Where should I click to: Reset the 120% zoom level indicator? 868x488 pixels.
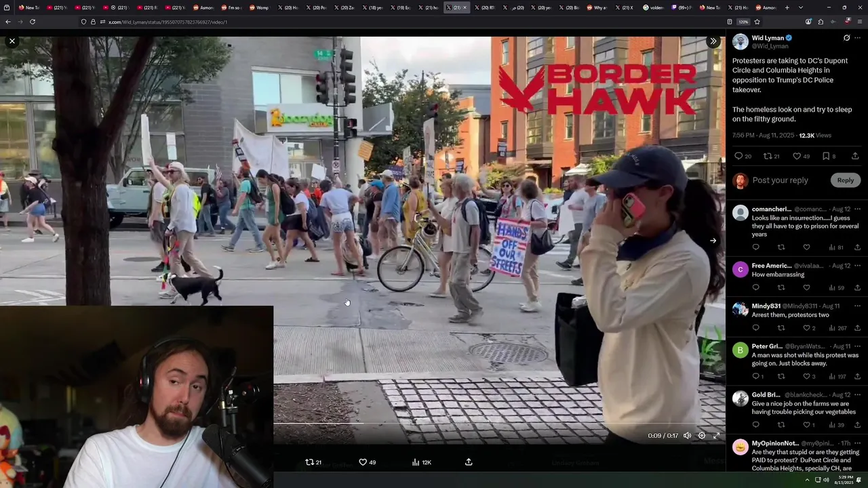click(x=743, y=22)
